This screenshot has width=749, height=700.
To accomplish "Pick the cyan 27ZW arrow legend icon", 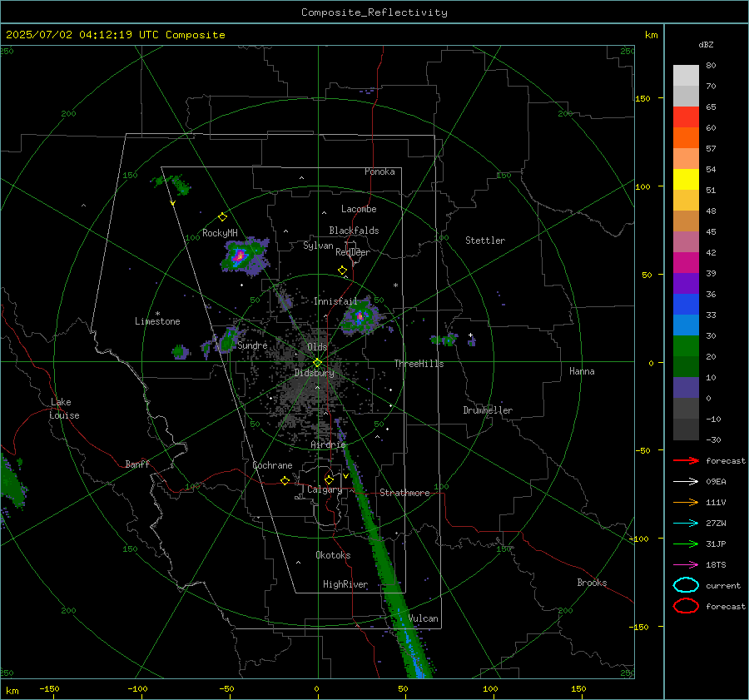I will pyautogui.click(x=686, y=524).
